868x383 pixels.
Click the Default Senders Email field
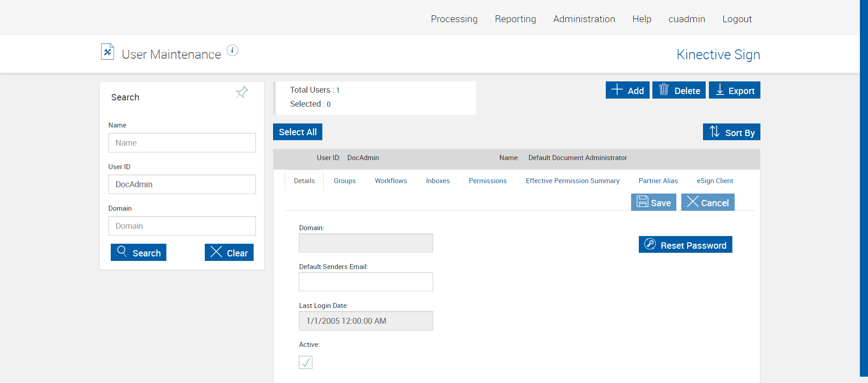point(366,282)
